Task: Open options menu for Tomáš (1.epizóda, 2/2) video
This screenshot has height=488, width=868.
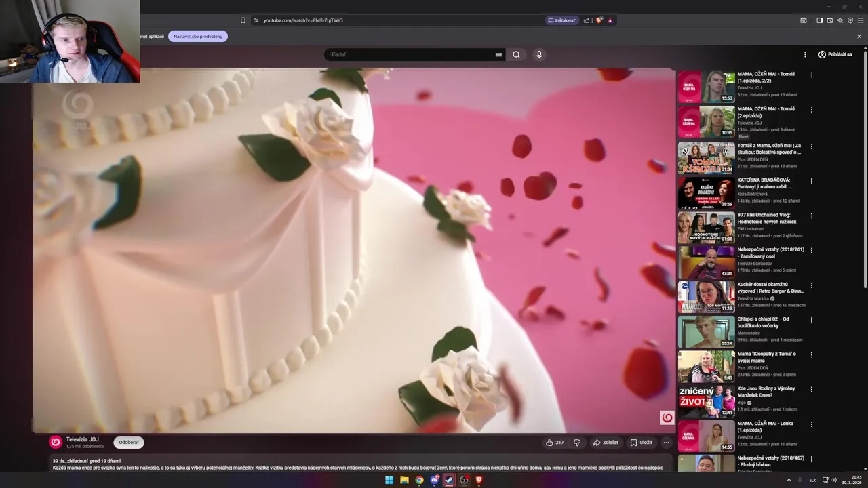Action: coord(812,75)
